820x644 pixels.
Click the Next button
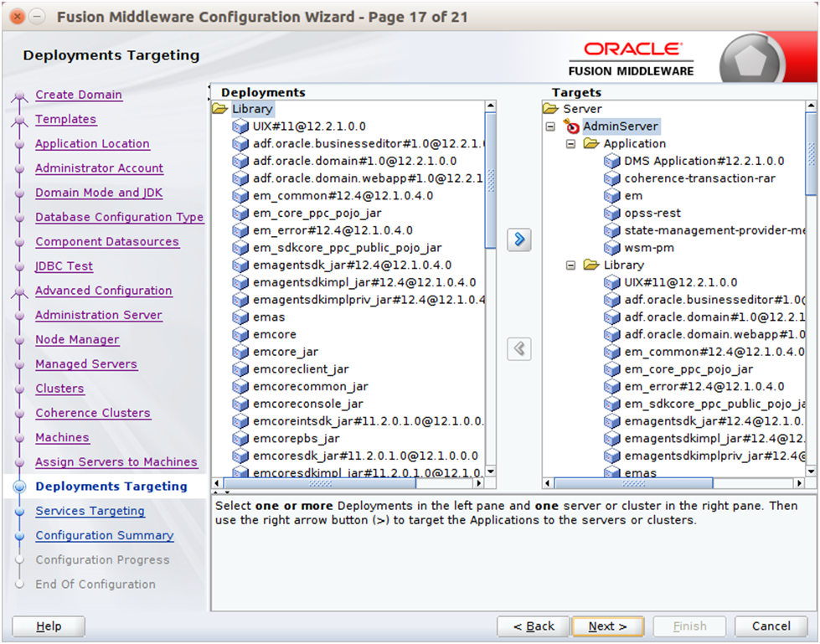click(x=608, y=626)
